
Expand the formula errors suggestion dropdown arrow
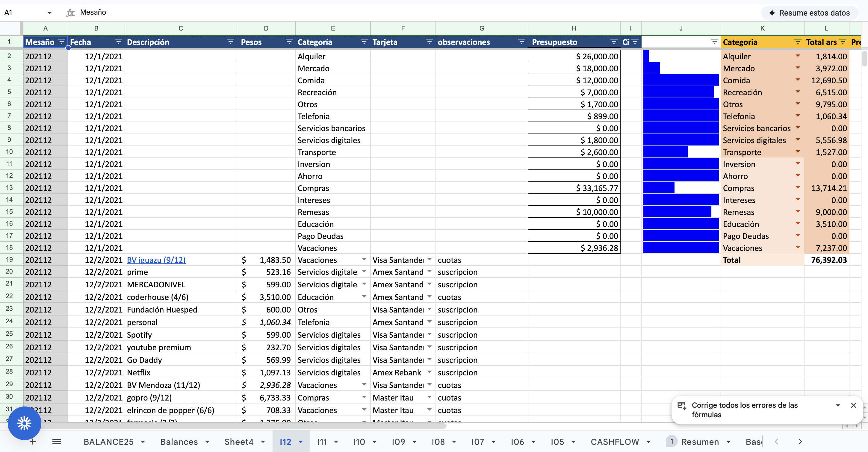tap(838, 405)
